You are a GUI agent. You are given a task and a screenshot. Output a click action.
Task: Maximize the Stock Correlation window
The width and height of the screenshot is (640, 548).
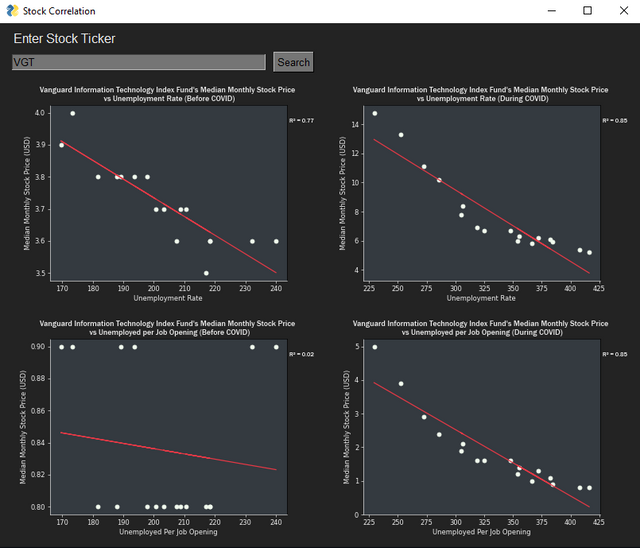(x=587, y=11)
